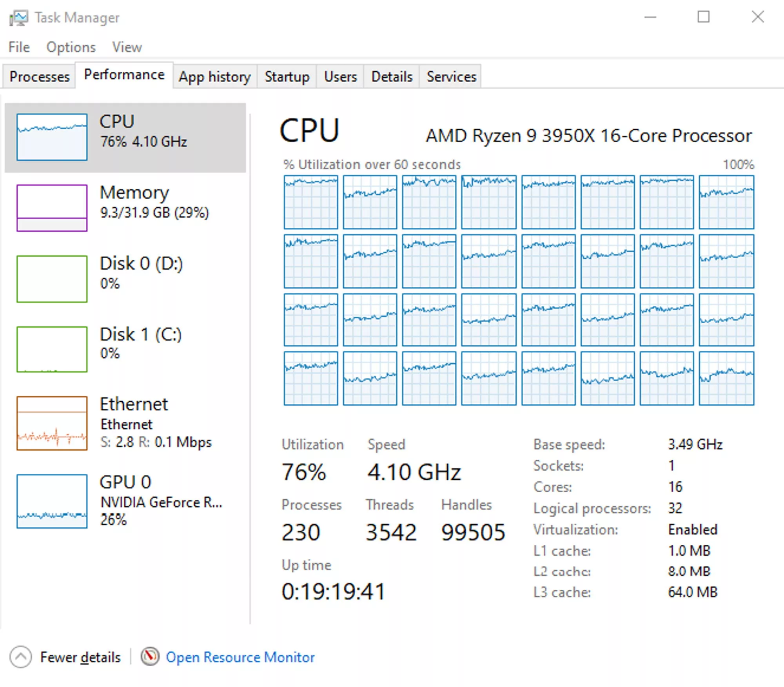The image size is (784, 687).
Task: Go to the Users tab
Action: tap(340, 76)
